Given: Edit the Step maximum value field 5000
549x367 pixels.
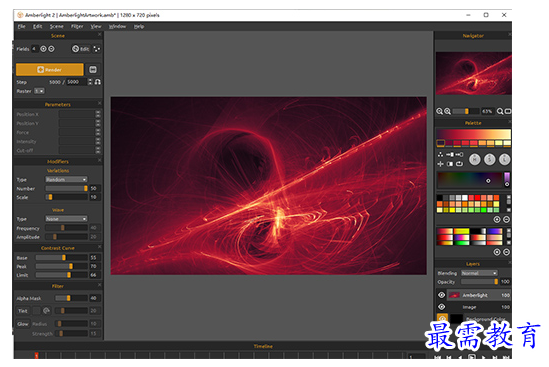Looking at the screenshot, I should pyautogui.click(x=76, y=82).
